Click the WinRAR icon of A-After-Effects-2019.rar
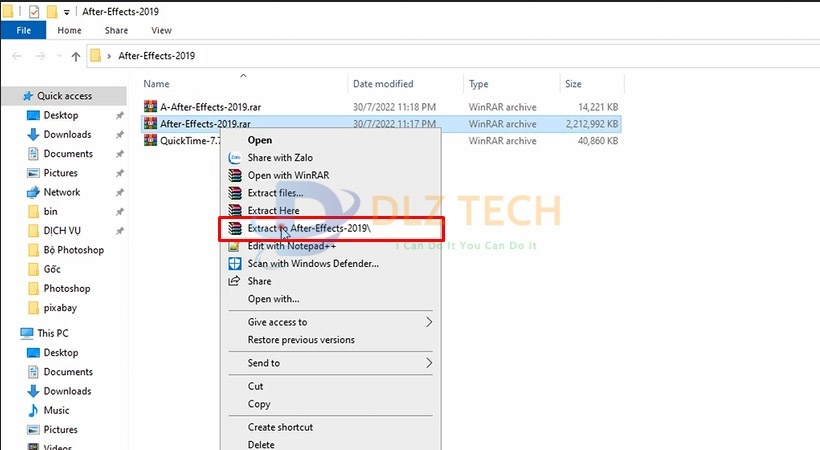This screenshot has height=450, width=820. (151, 106)
